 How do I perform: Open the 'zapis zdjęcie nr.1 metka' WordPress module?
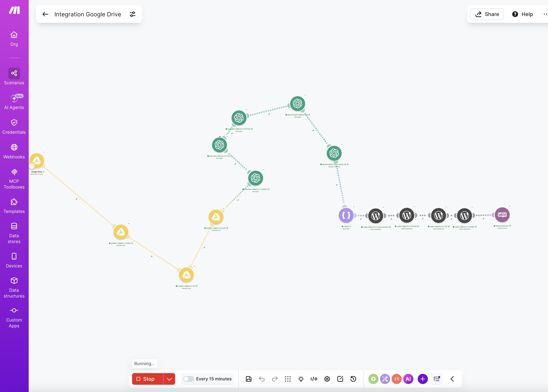[x=464, y=216]
